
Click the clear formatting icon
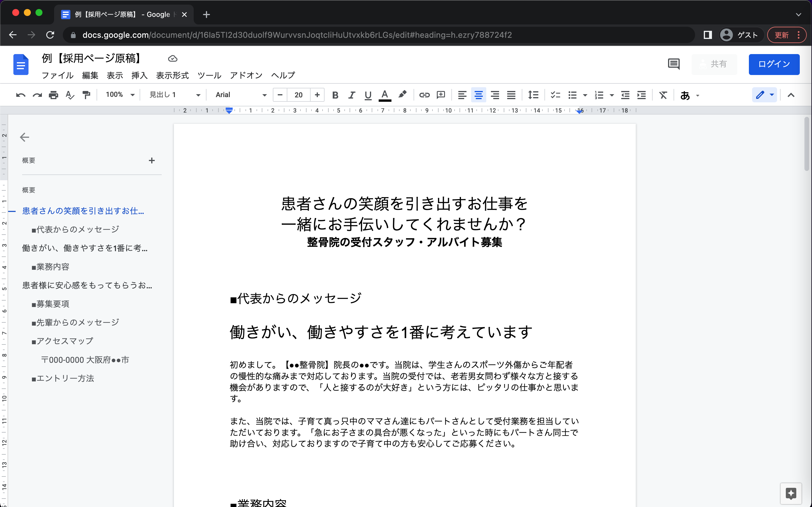coord(663,95)
